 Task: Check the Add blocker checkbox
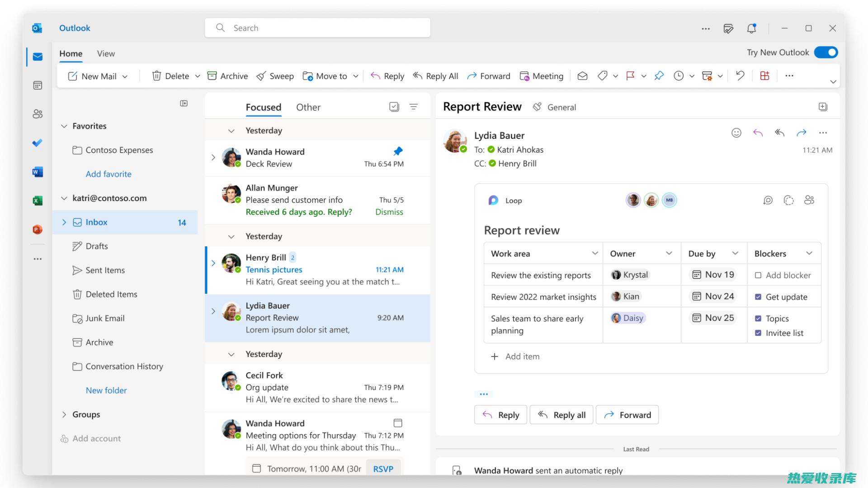(758, 275)
